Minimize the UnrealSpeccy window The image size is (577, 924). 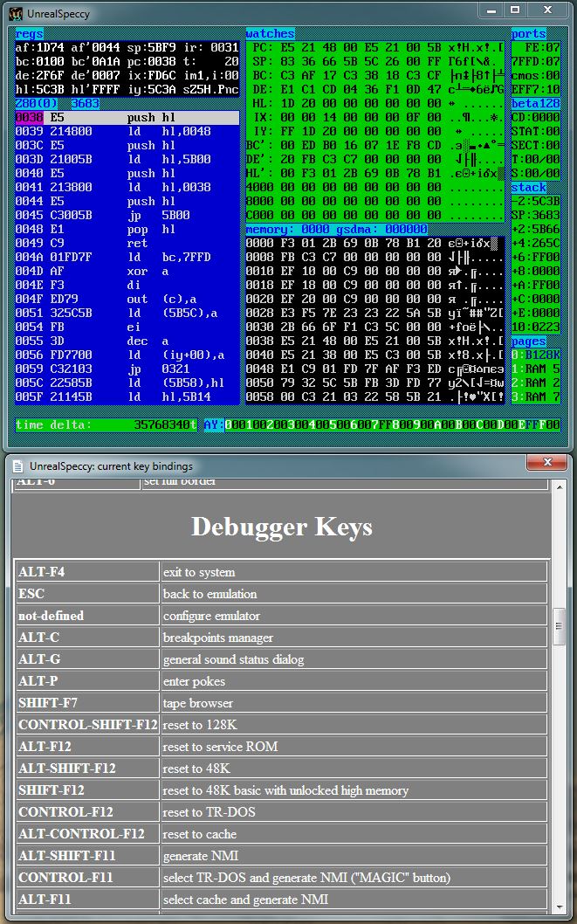pyautogui.click(x=491, y=10)
